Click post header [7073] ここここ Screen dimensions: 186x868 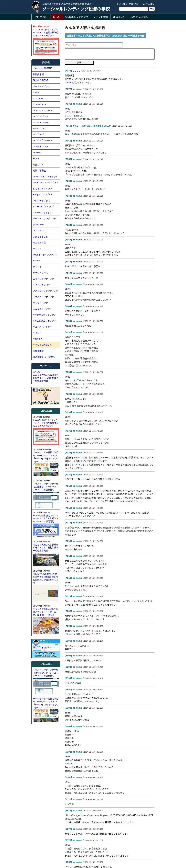[x=73, y=71]
